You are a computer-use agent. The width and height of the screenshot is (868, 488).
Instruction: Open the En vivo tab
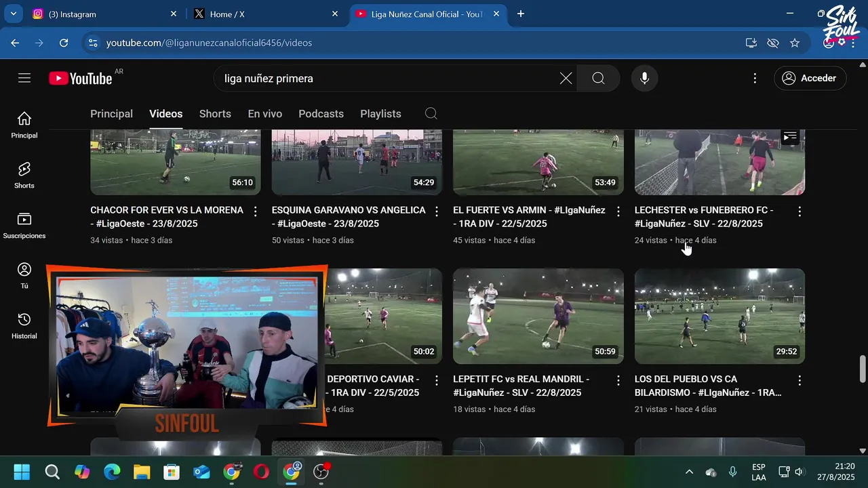click(x=265, y=114)
